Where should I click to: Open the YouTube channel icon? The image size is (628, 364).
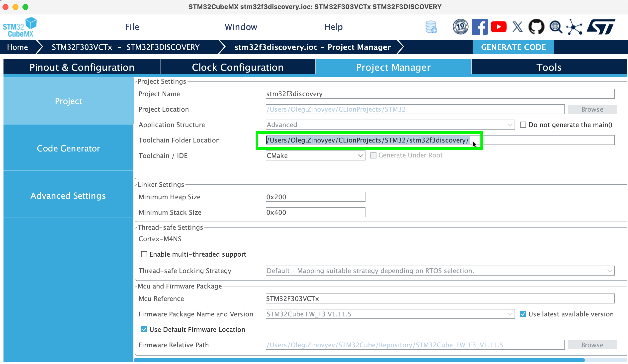pos(498,27)
